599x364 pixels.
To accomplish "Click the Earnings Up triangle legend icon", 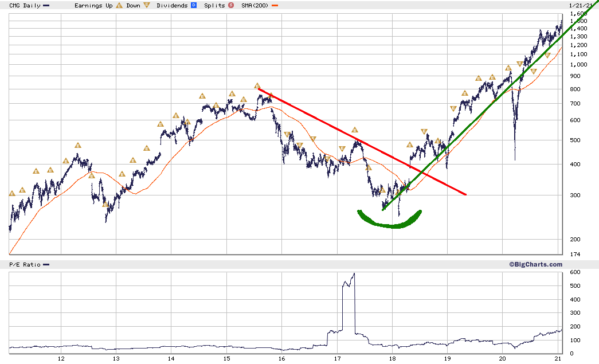I will pos(119,5).
